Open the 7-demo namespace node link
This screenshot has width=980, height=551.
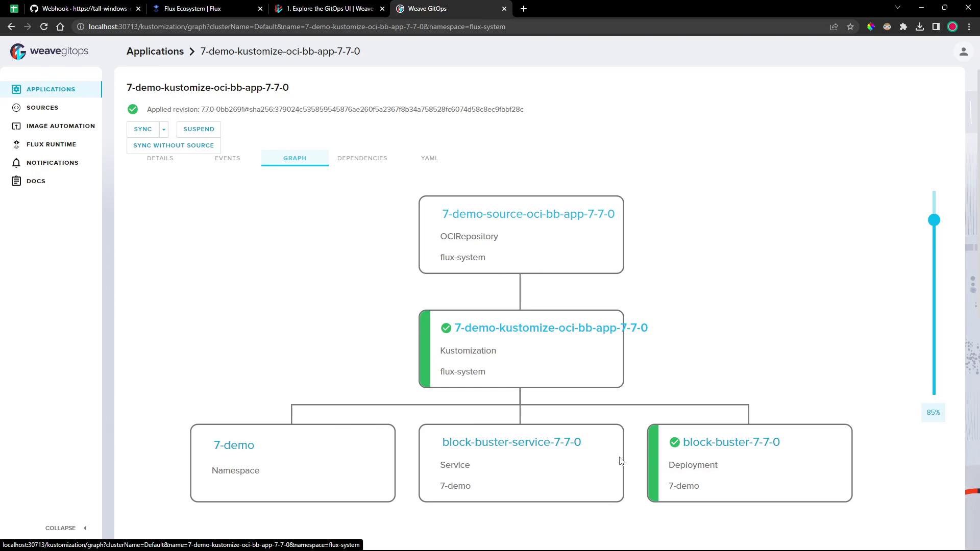[234, 445]
